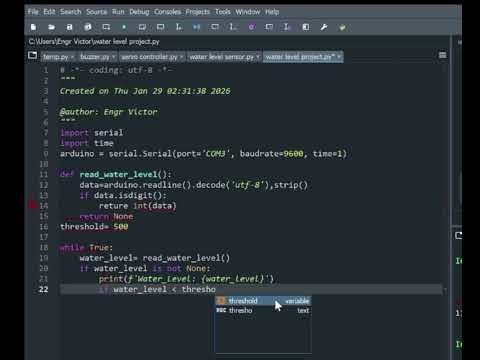This screenshot has height=360, width=480.
Task: Debug current cell toolbar icon
Action: [x=215, y=27]
